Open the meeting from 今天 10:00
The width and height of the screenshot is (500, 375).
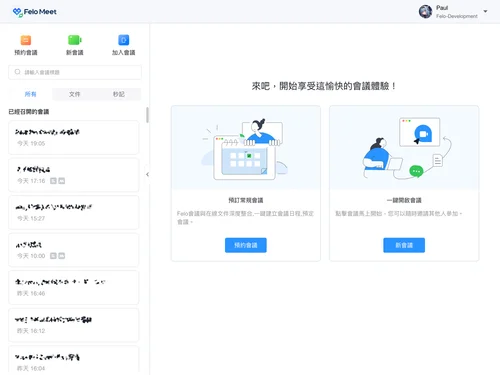coord(74,250)
